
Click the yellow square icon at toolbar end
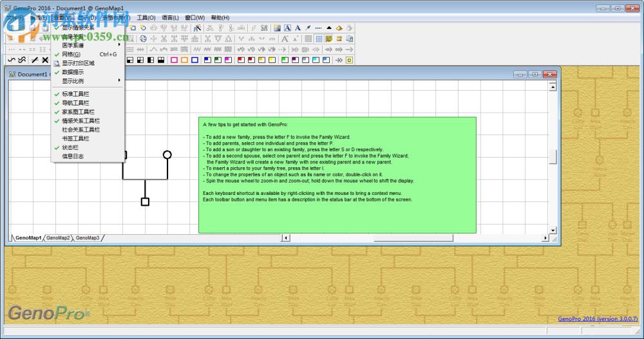click(x=349, y=60)
